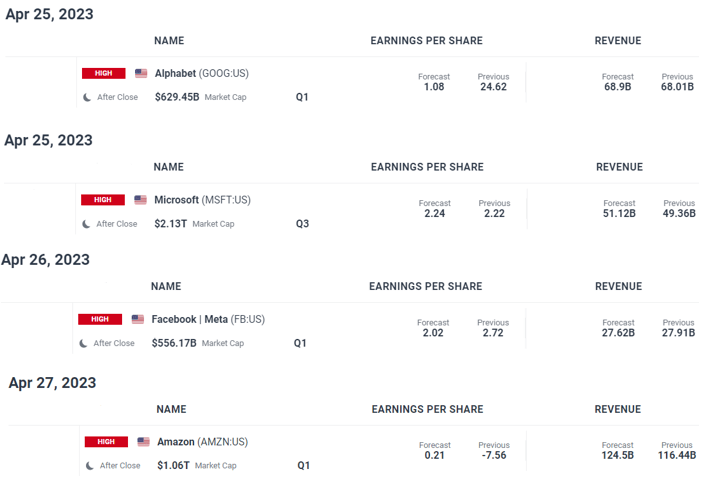The image size is (704, 484).
Task: Click the US flag icon beside Alphabet
Action: (141, 73)
